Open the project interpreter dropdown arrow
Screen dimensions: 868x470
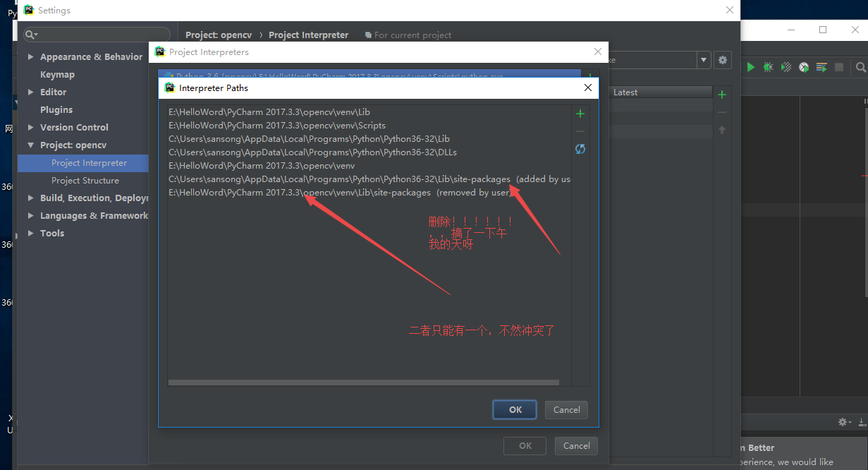pyautogui.click(x=704, y=60)
